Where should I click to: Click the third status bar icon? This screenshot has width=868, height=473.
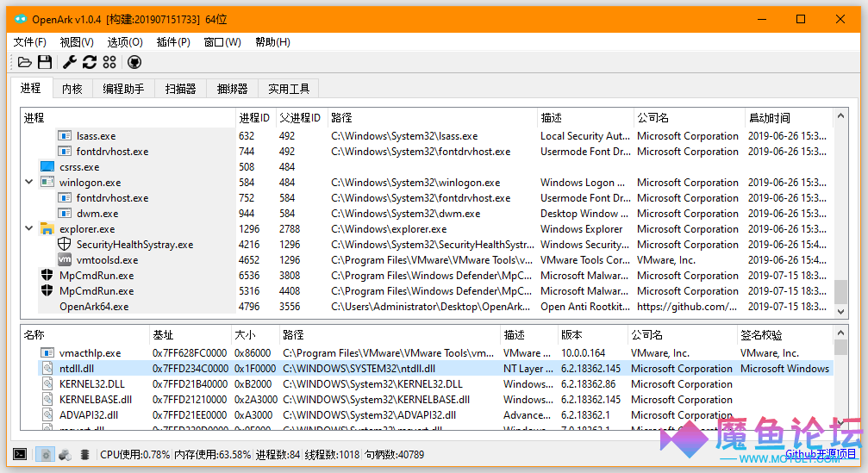pos(66,455)
